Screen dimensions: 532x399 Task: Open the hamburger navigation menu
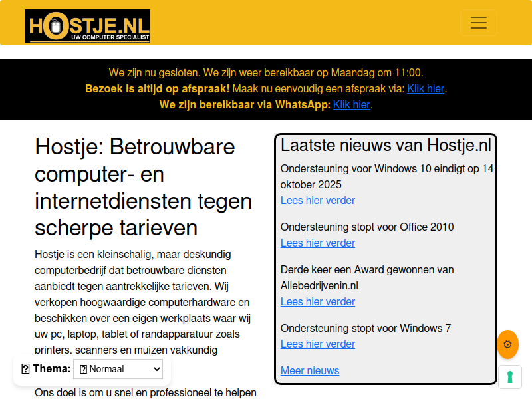479,23
